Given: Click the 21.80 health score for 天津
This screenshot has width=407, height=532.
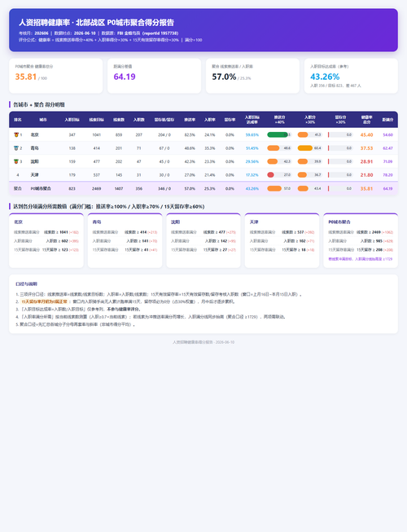Looking at the screenshot, I should (x=366, y=174).
